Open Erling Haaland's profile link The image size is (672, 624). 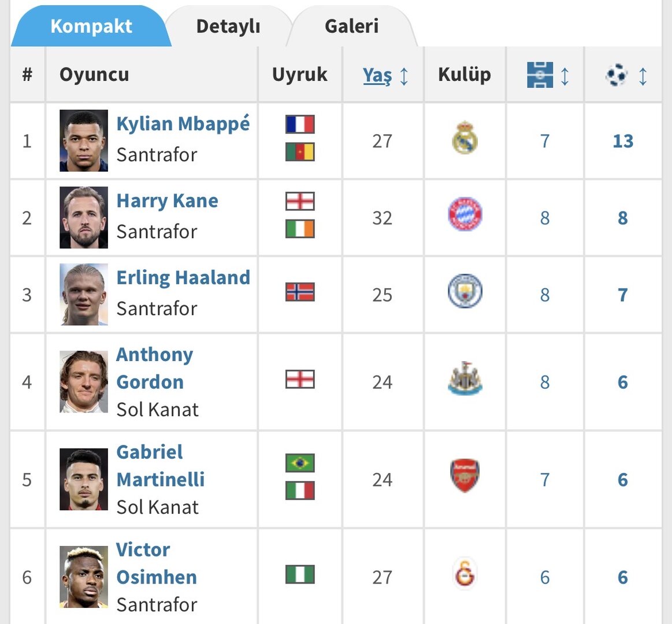point(183,278)
